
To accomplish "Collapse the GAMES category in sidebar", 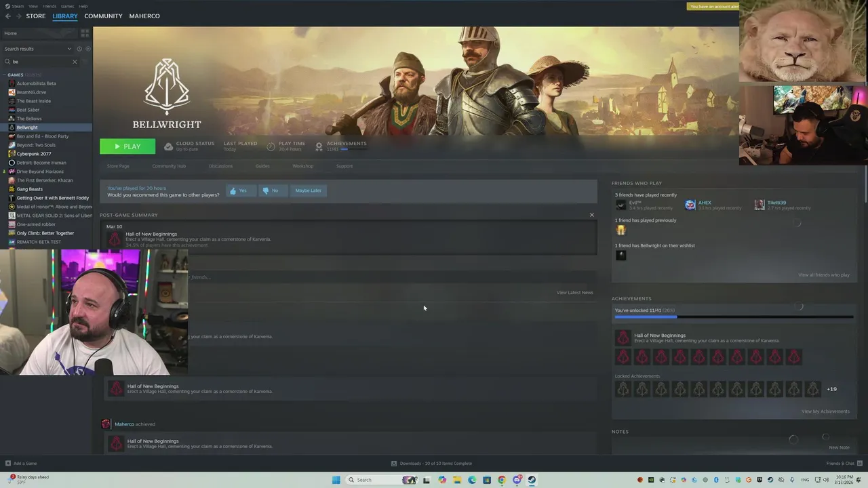I will pyautogui.click(x=5, y=75).
